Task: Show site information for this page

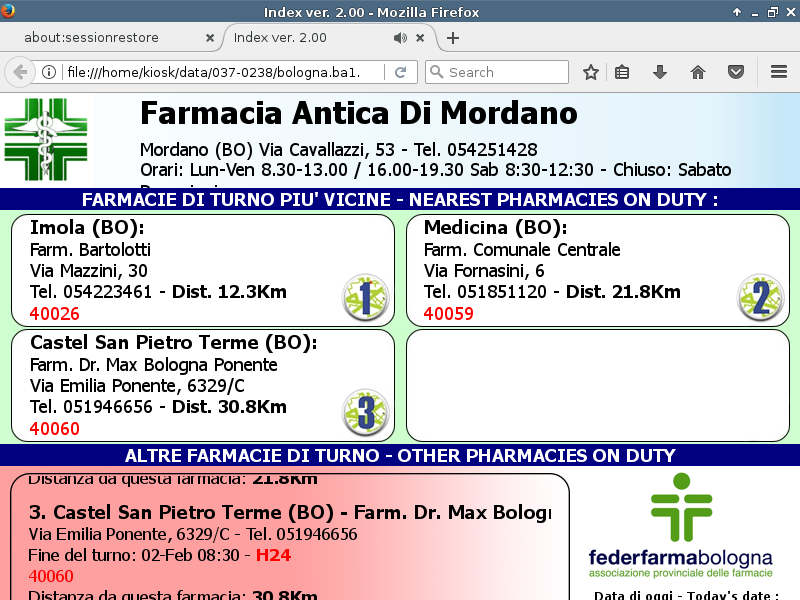Action: pyautogui.click(x=48, y=72)
